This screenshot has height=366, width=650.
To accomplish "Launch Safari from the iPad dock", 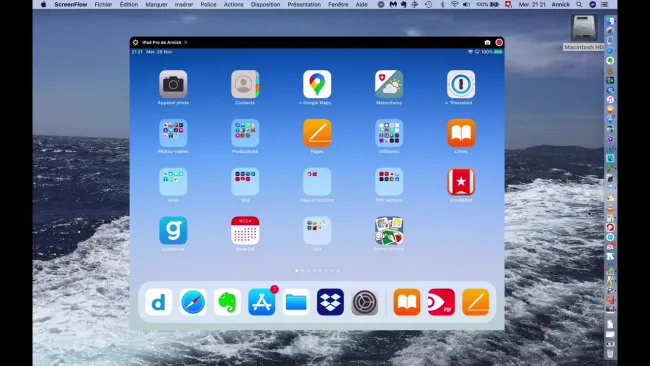I will (x=193, y=302).
